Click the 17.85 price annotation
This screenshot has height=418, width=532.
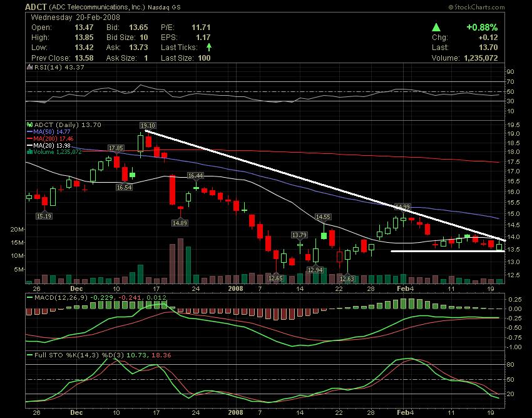point(116,148)
